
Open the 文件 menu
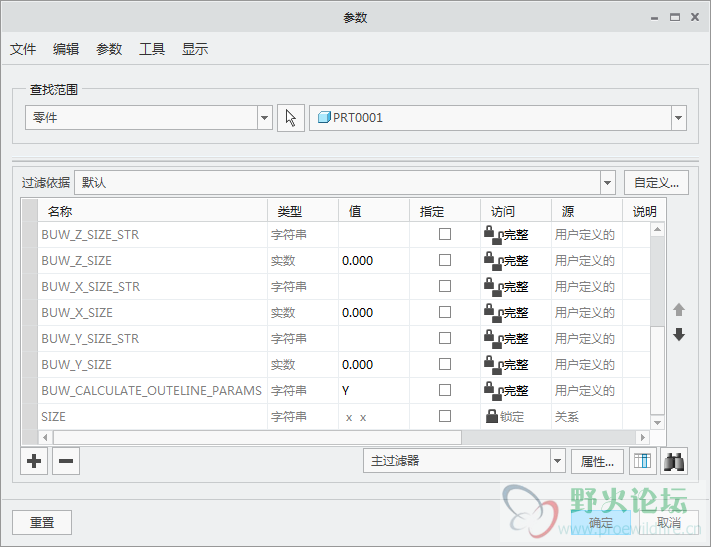tap(23, 49)
